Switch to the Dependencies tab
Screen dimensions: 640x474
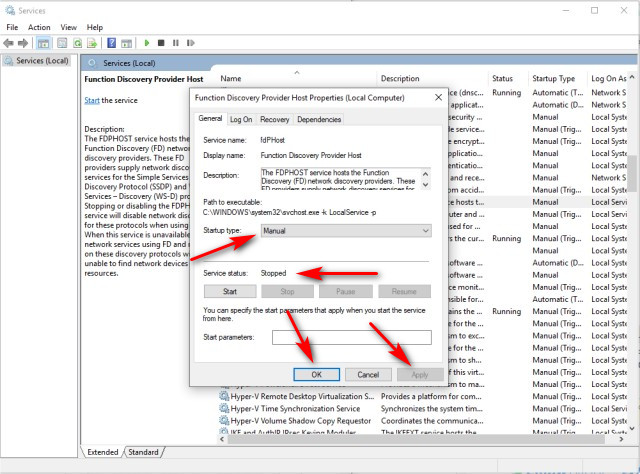tap(319, 119)
